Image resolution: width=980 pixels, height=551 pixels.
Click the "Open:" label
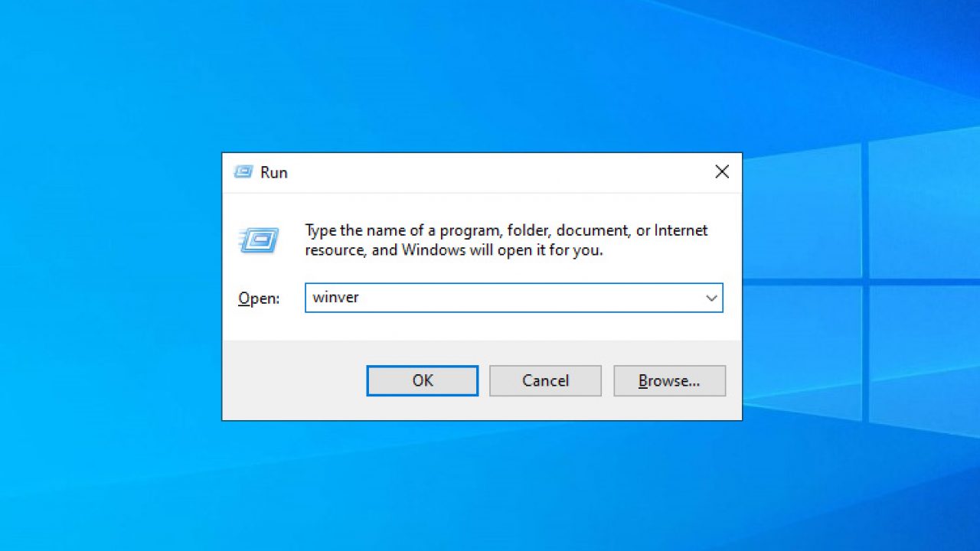click(x=259, y=298)
